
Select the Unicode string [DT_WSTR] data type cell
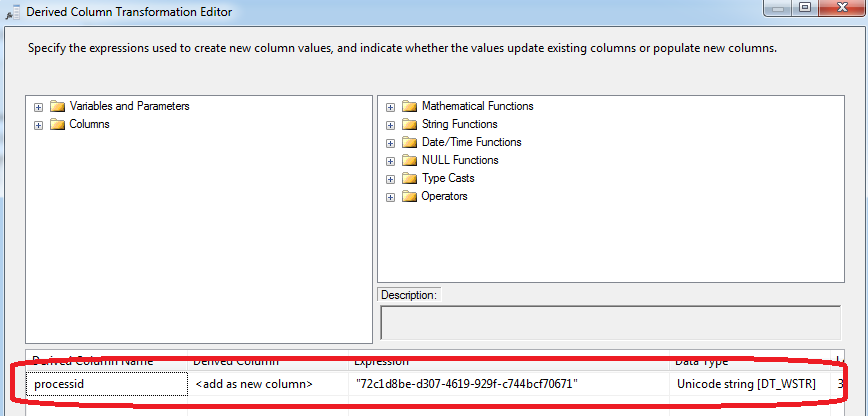click(747, 384)
